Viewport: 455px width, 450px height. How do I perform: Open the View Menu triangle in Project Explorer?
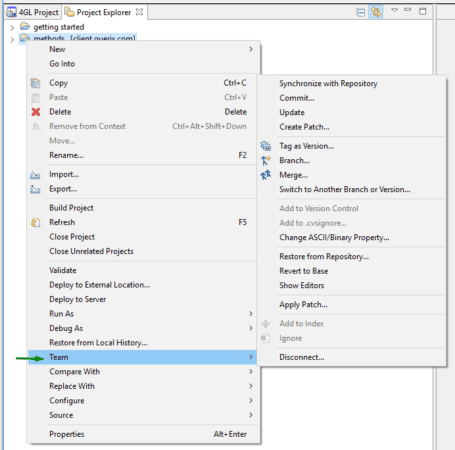(x=394, y=11)
